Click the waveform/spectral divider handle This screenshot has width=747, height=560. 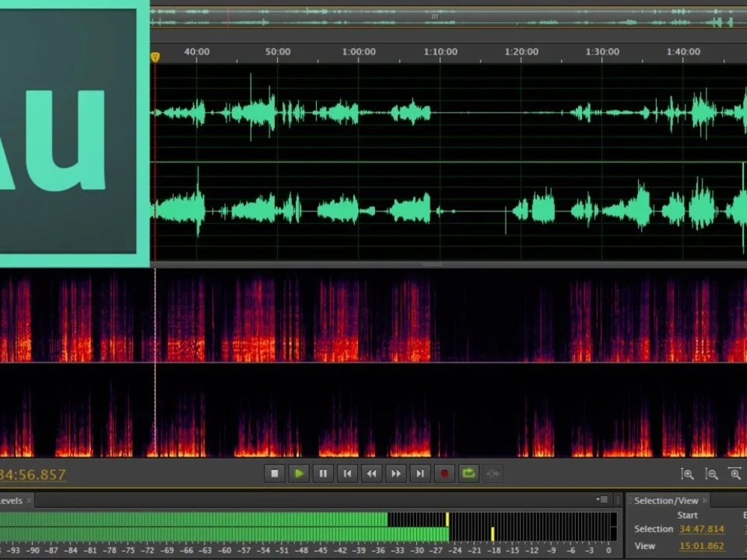[x=432, y=264]
